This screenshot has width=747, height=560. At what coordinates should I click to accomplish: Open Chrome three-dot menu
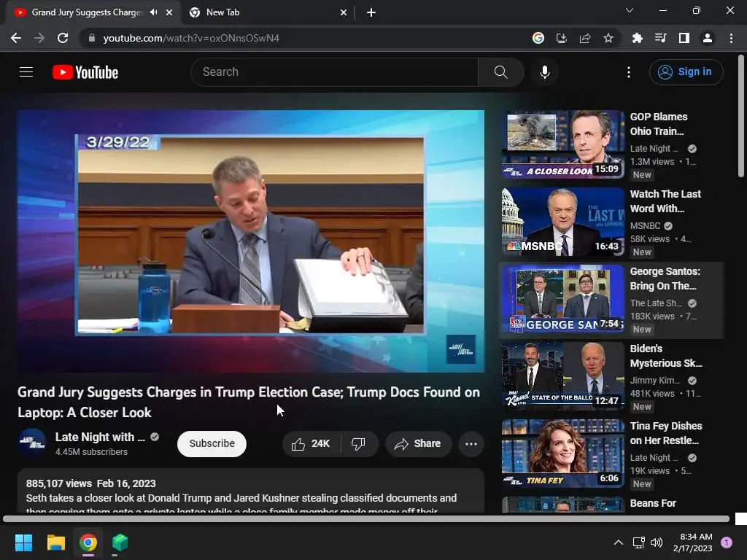click(731, 38)
